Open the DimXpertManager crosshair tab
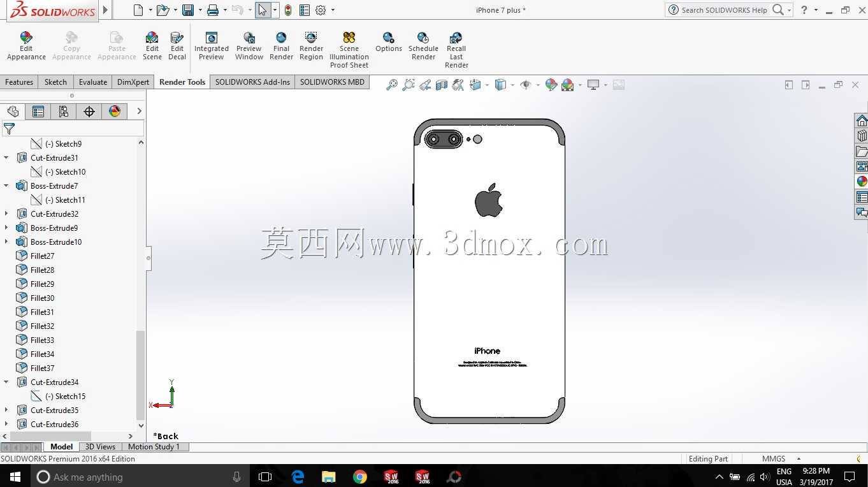 coord(89,112)
